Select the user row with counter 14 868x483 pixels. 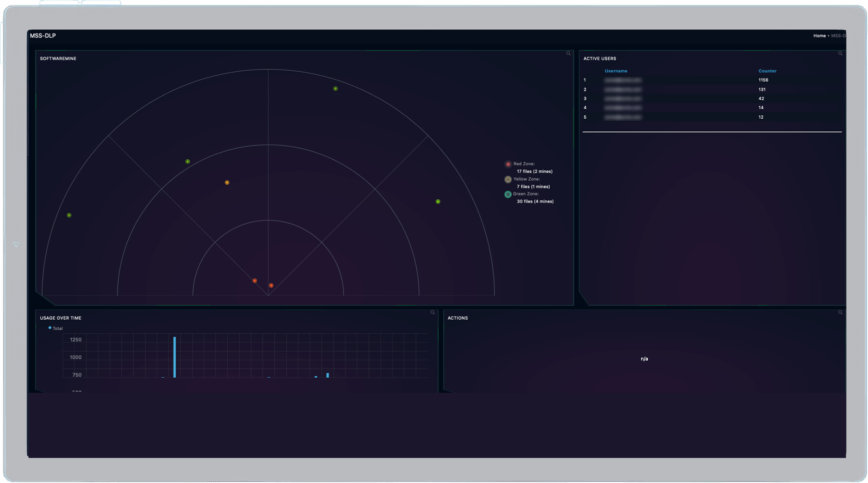[712, 108]
